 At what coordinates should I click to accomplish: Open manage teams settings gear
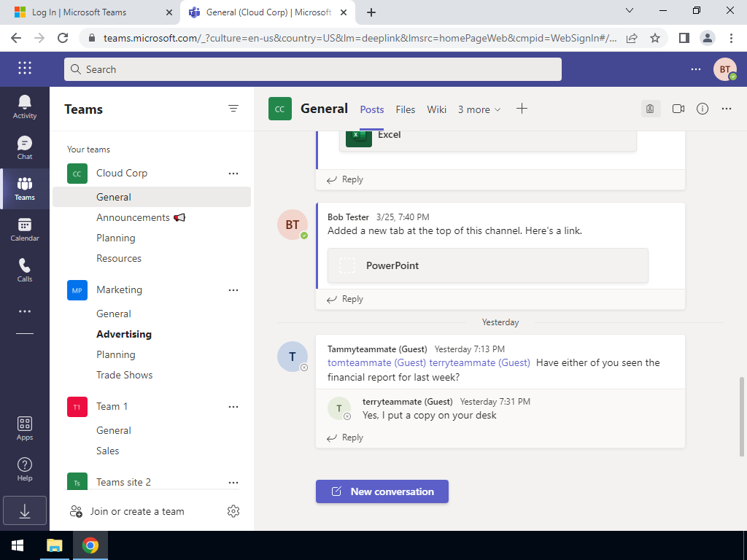point(233,511)
